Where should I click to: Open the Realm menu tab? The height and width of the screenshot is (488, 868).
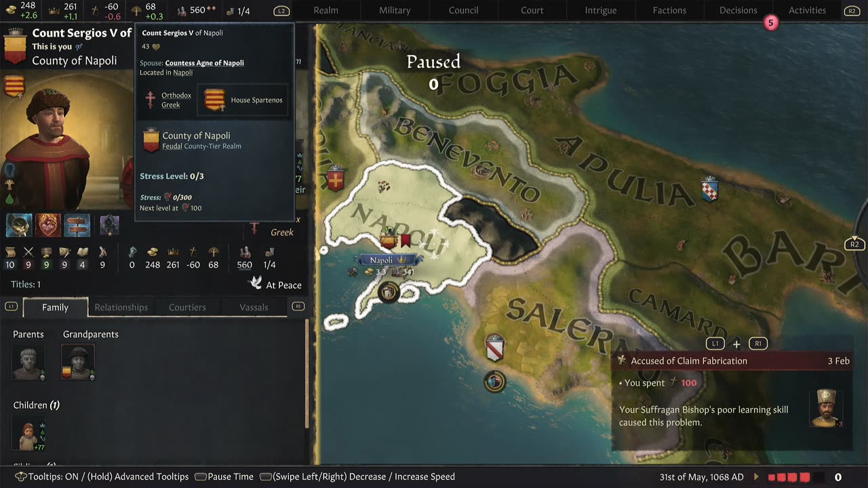click(325, 10)
